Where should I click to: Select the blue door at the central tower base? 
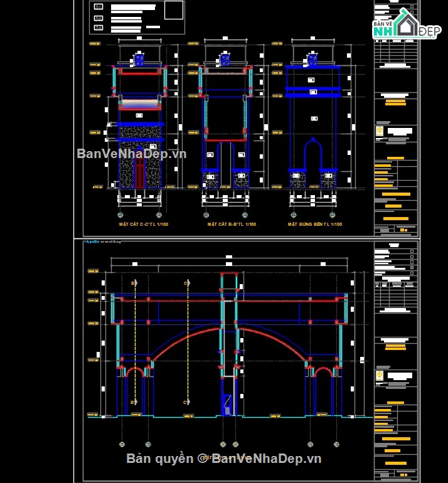(x=227, y=405)
